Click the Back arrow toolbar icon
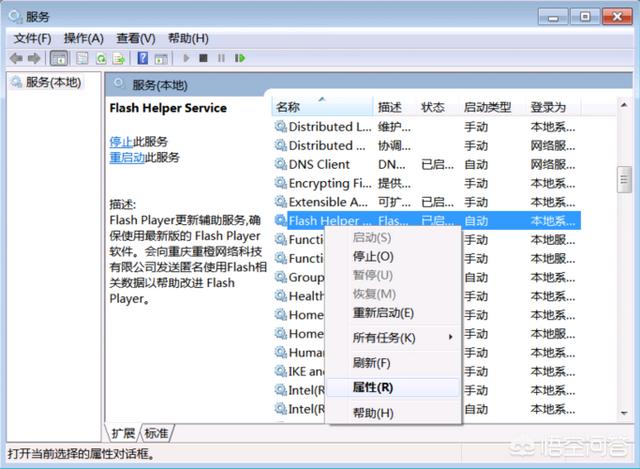640x469 pixels. 16,58
